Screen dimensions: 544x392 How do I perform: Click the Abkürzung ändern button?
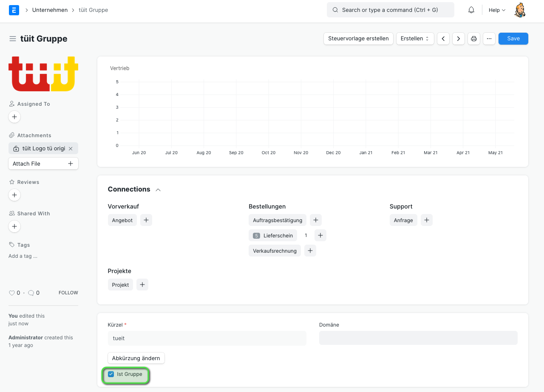136,358
